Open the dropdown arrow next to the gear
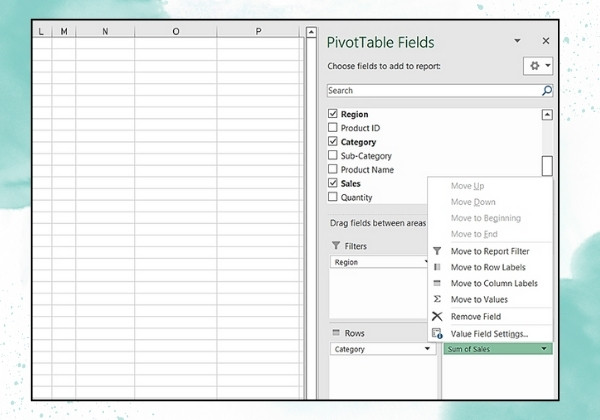 tap(548, 65)
